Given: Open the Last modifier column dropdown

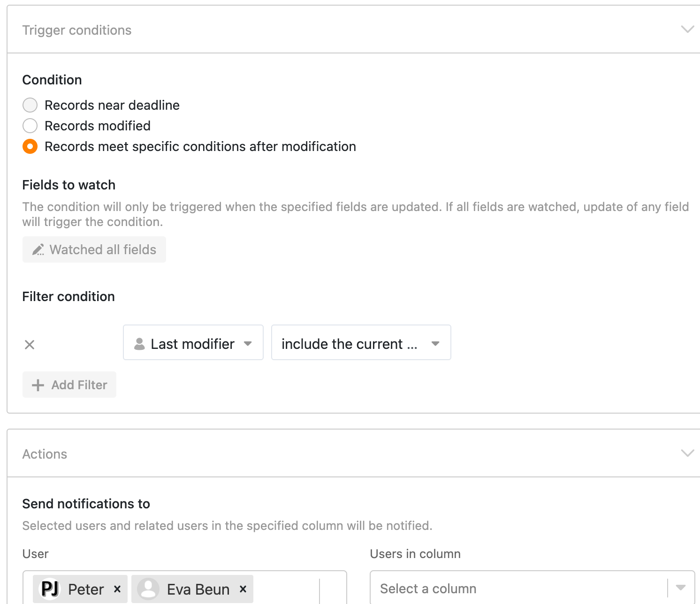Looking at the screenshot, I should coord(193,343).
